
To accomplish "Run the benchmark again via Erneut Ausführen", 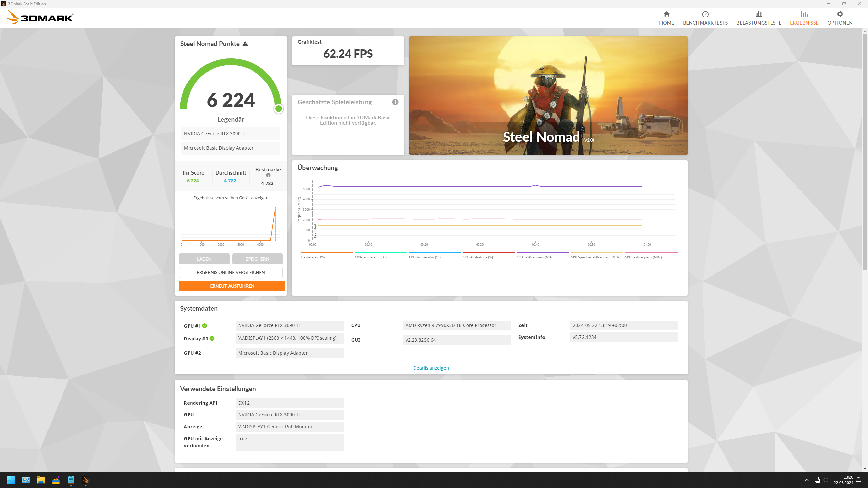I will [232, 286].
